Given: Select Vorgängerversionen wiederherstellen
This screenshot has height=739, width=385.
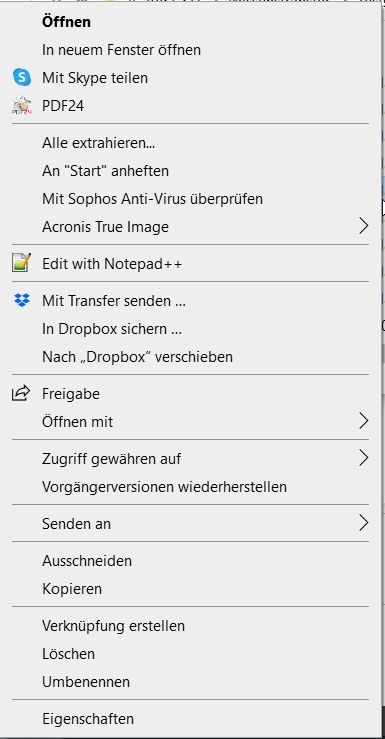Looking at the screenshot, I should (x=164, y=486).
